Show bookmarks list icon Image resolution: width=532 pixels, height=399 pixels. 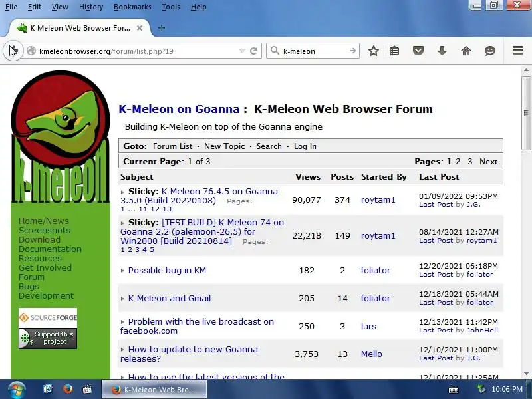[394, 51]
